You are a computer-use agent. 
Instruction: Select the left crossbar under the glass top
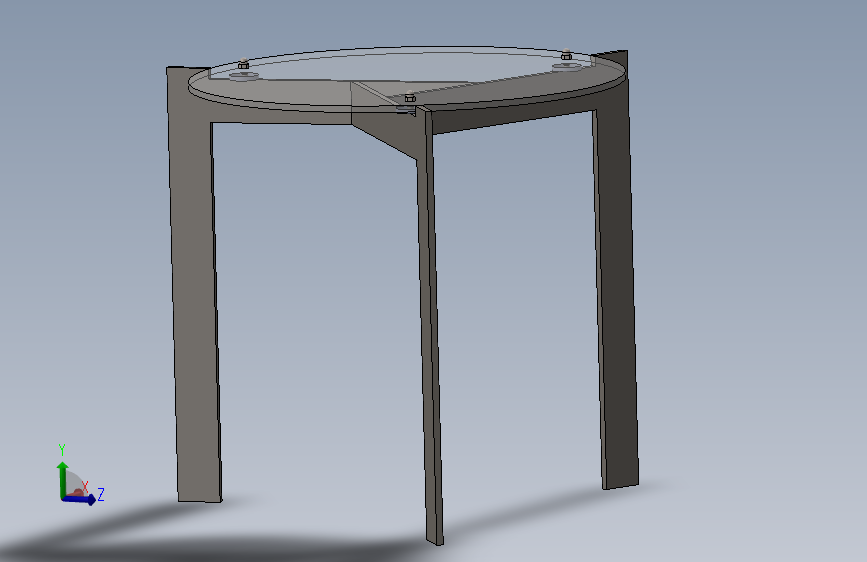(x=281, y=116)
